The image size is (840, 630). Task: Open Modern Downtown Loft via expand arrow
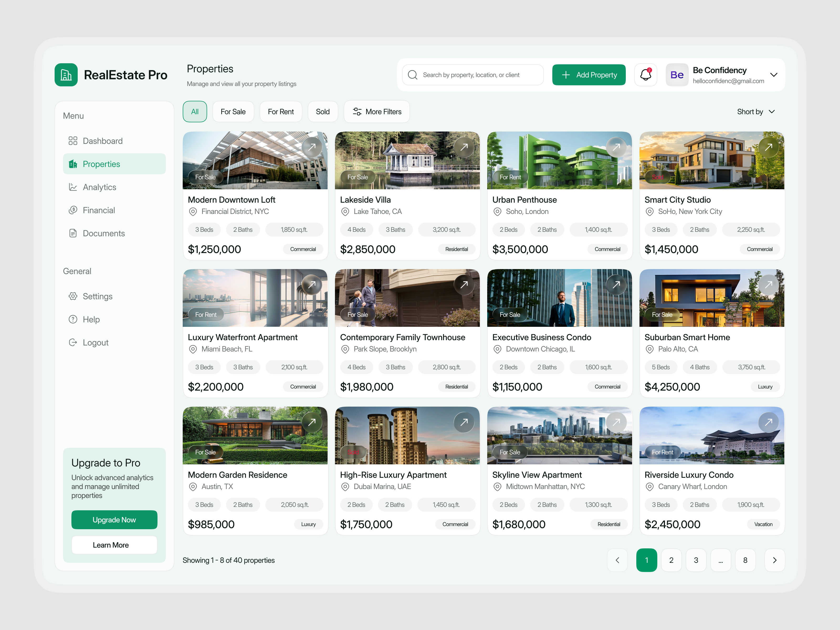click(x=312, y=146)
